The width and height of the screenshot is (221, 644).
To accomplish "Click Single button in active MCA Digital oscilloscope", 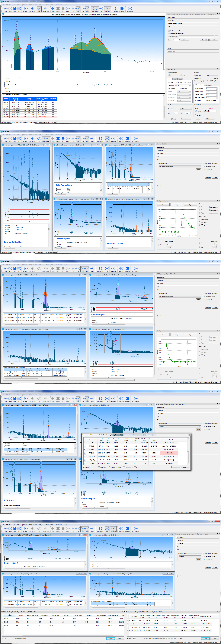I will click(x=190, y=205).
